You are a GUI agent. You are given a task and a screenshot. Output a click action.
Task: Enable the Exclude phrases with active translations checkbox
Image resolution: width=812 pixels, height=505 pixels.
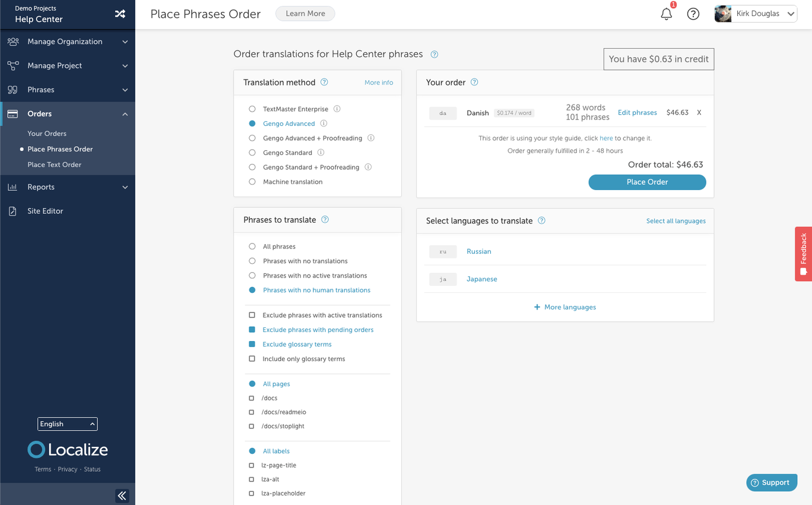pyautogui.click(x=252, y=315)
